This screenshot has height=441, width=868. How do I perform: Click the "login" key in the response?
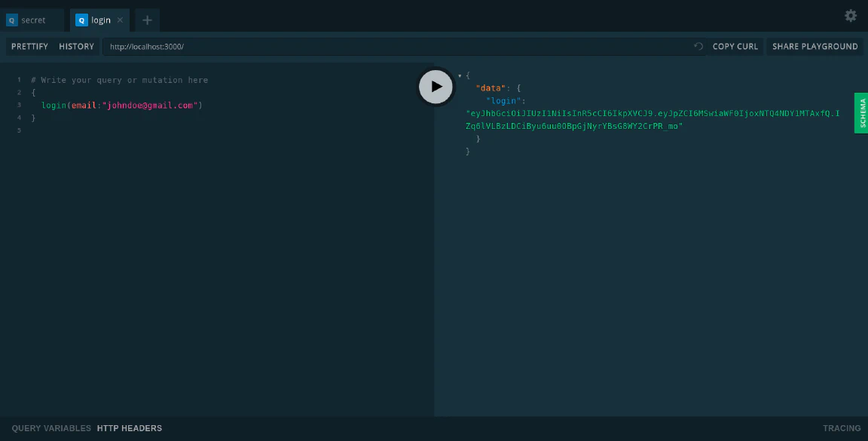pyautogui.click(x=504, y=101)
